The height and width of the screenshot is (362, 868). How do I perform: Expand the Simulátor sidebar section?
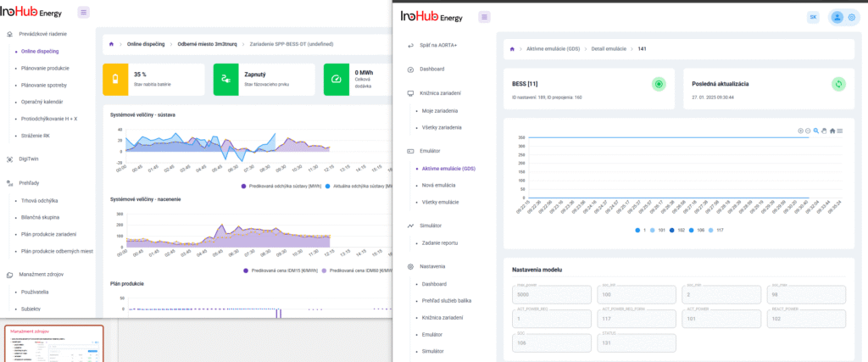coord(434,226)
